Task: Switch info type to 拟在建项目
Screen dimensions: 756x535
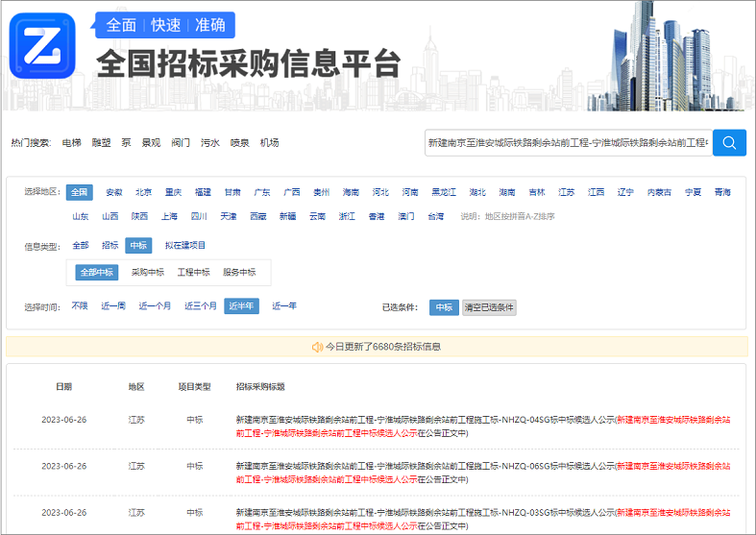Action: pyautogui.click(x=185, y=245)
